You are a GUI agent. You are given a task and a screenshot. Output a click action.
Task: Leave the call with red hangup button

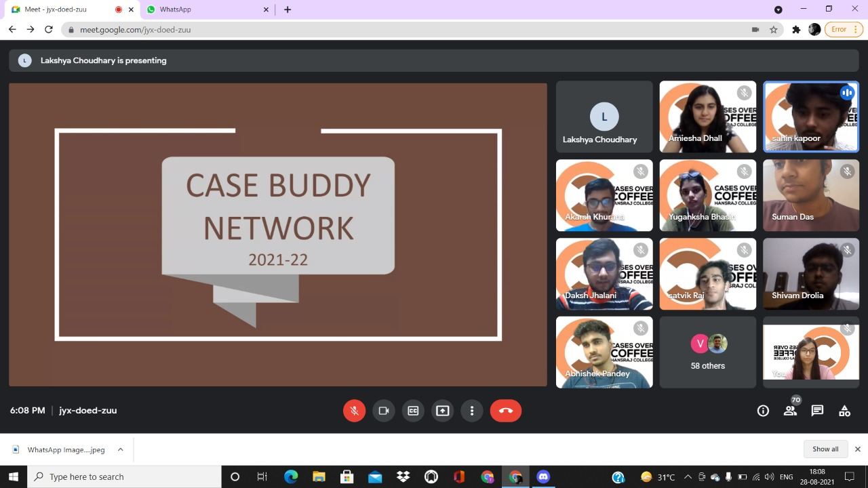tap(505, 411)
